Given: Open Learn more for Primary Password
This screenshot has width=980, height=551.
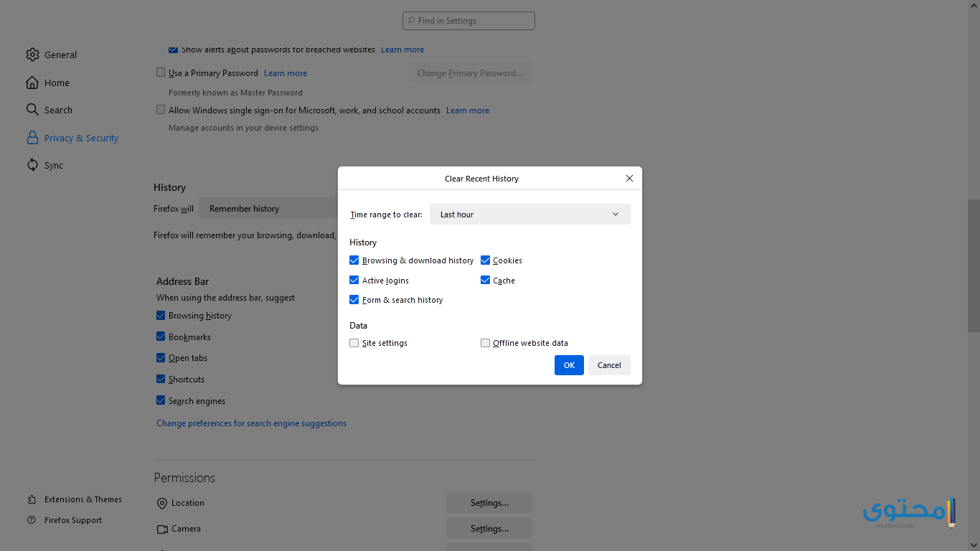Looking at the screenshot, I should (x=286, y=73).
